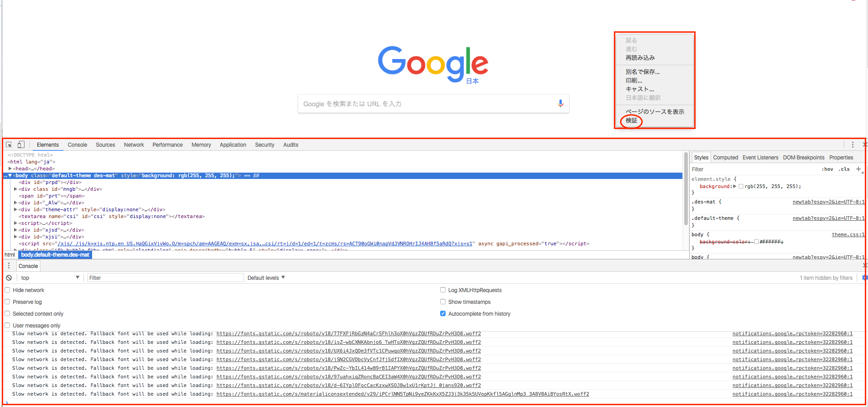Open the Application tab

coord(233,145)
